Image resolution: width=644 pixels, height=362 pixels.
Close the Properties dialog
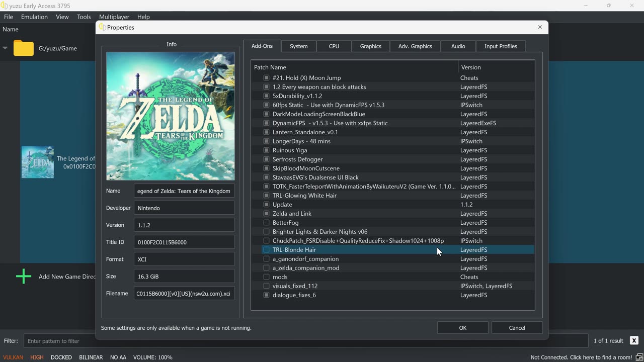(x=540, y=27)
